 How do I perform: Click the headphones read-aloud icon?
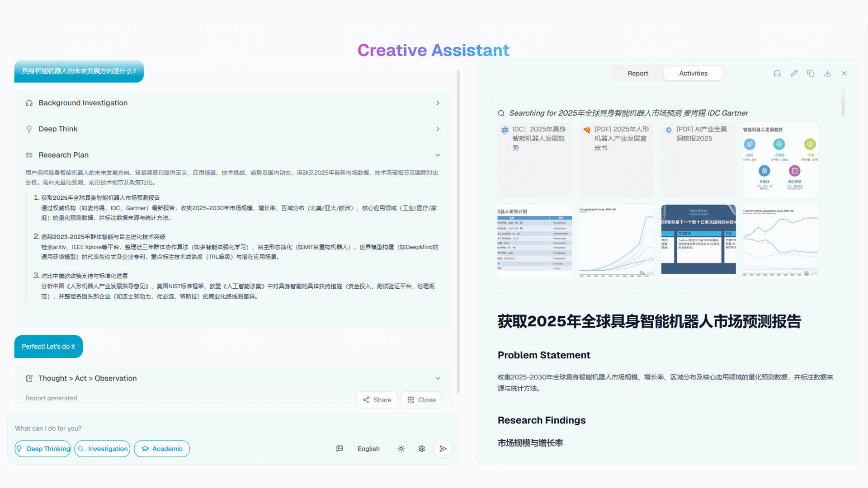pyautogui.click(x=777, y=73)
